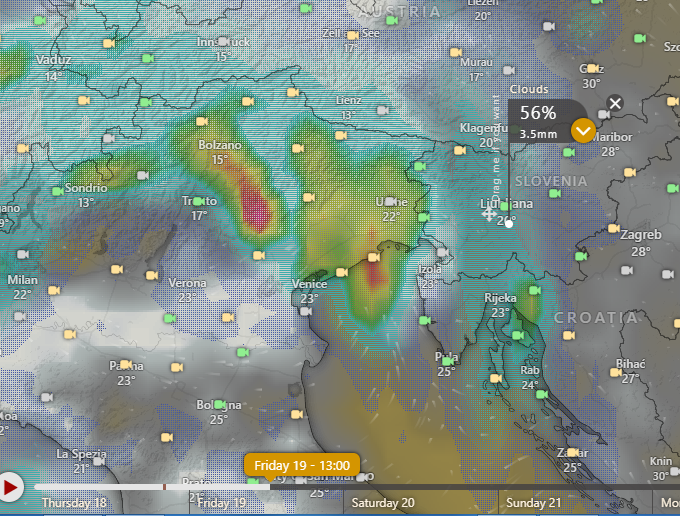Open the grey webcam icon below Venice
This screenshot has height=516, width=680.
(x=306, y=311)
